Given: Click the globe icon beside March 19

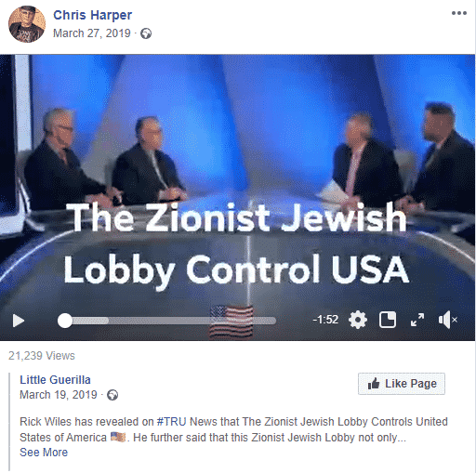Looking at the screenshot, I should point(112,395).
